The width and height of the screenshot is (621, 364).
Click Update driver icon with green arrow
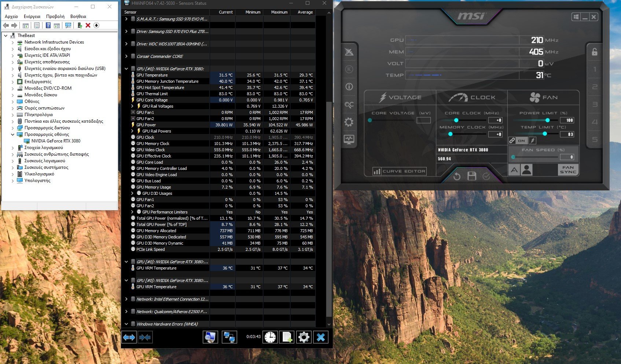pos(80,25)
